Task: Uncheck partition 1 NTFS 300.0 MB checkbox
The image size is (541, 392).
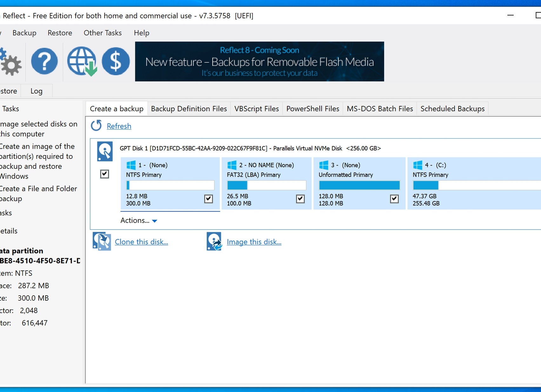Action: click(208, 199)
